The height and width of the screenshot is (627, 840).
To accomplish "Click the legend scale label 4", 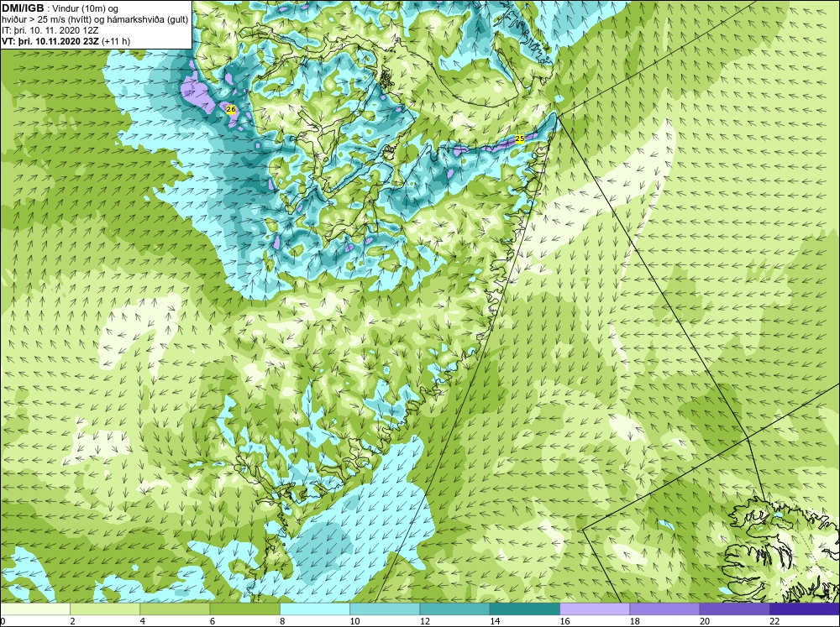I will click(143, 621).
